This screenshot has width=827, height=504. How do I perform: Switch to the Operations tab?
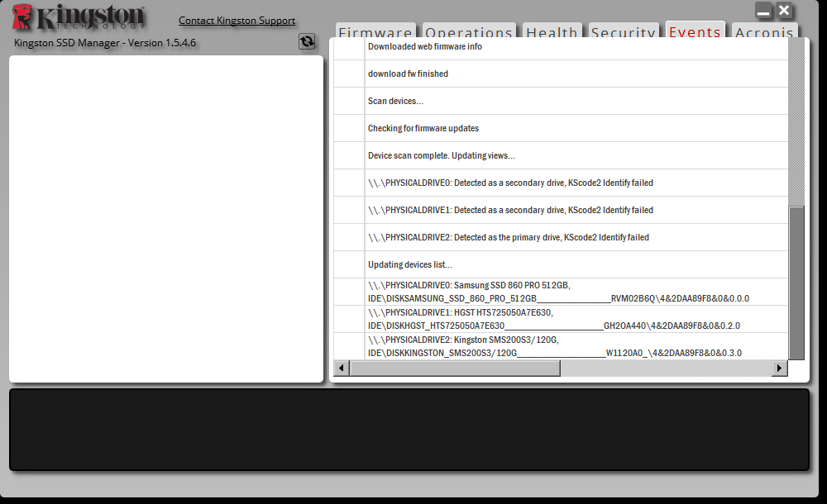pyautogui.click(x=469, y=31)
